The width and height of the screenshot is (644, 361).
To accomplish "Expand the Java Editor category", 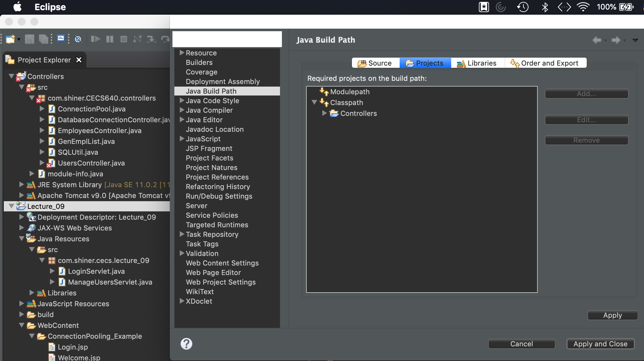I will pos(182,119).
